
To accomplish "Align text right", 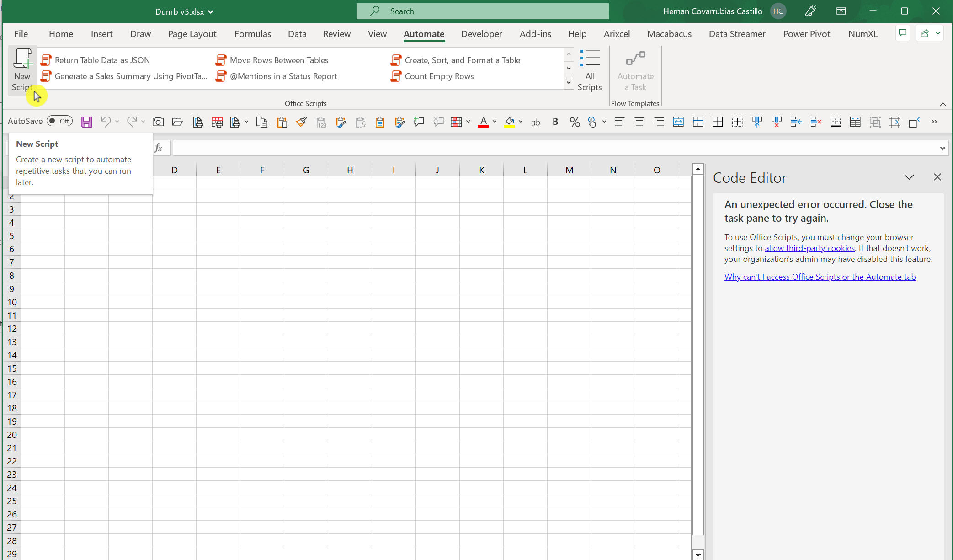I will (x=659, y=122).
